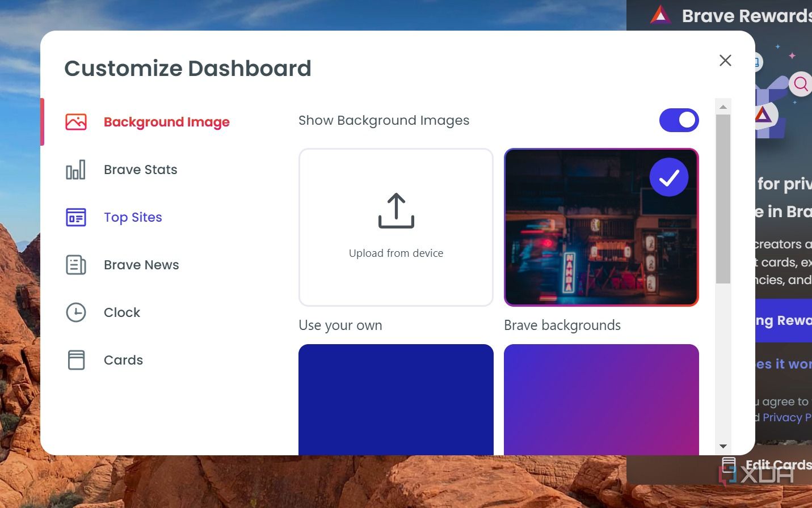Go to the Brave News tab
This screenshot has width=812, height=508.
pyautogui.click(x=142, y=265)
